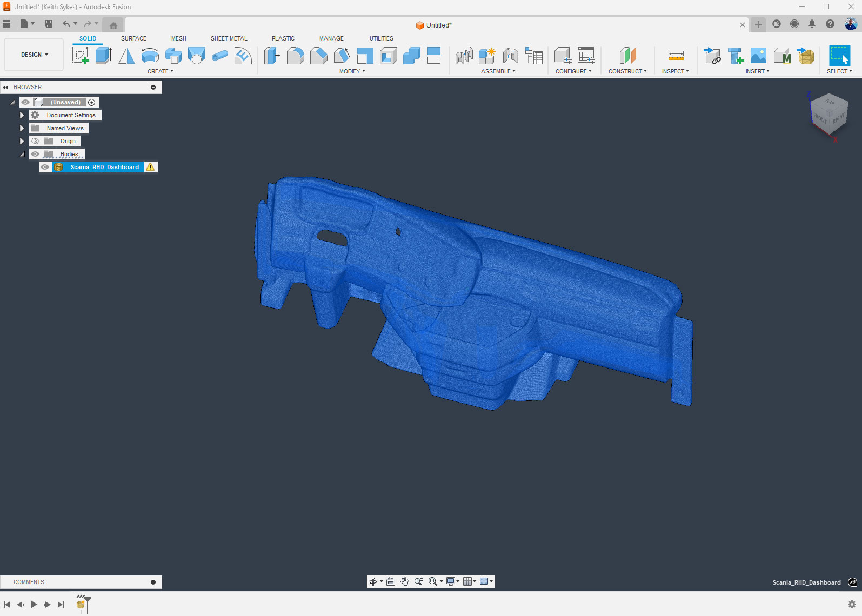Image resolution: width=862 pixels, height=616 pixels.
Task: Toggle visibility of the Origin folder
Action: point(35,141)
